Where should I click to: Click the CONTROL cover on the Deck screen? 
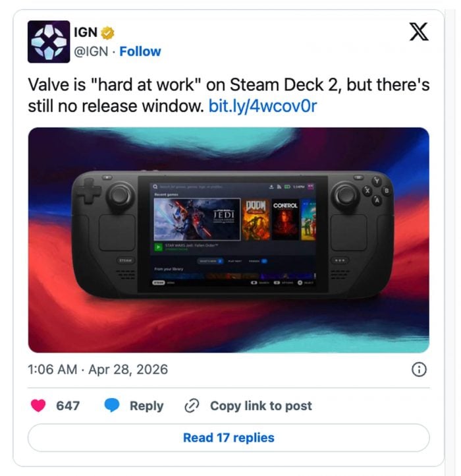pyautogui.click(x=285, y=220)
